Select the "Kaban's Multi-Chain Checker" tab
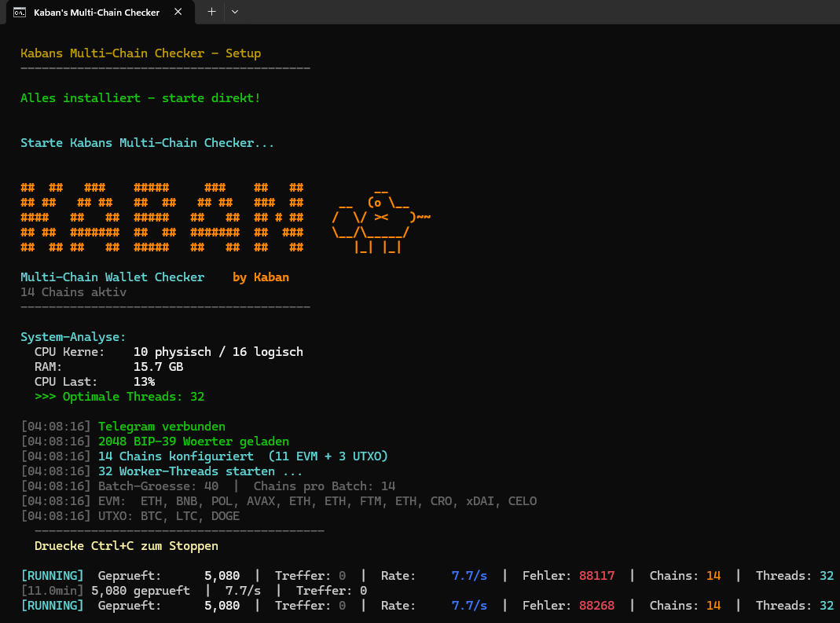The height and width of the screenshot is (623, 840). click(x=100, y=13)
